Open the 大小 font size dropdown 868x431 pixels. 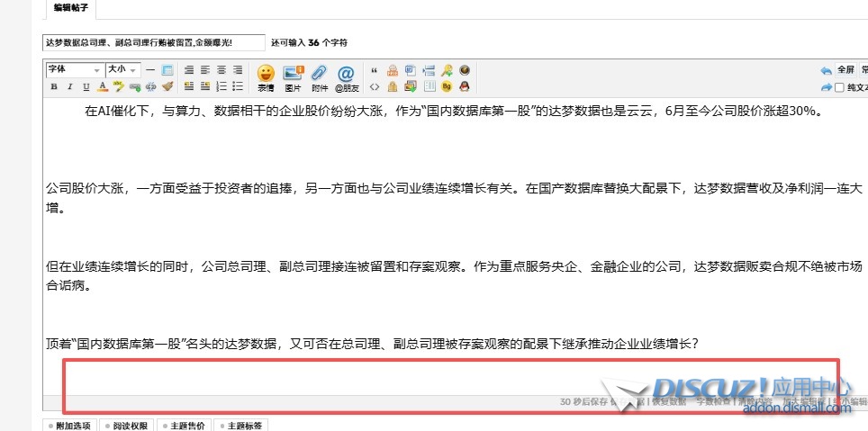tap(122, 69)
